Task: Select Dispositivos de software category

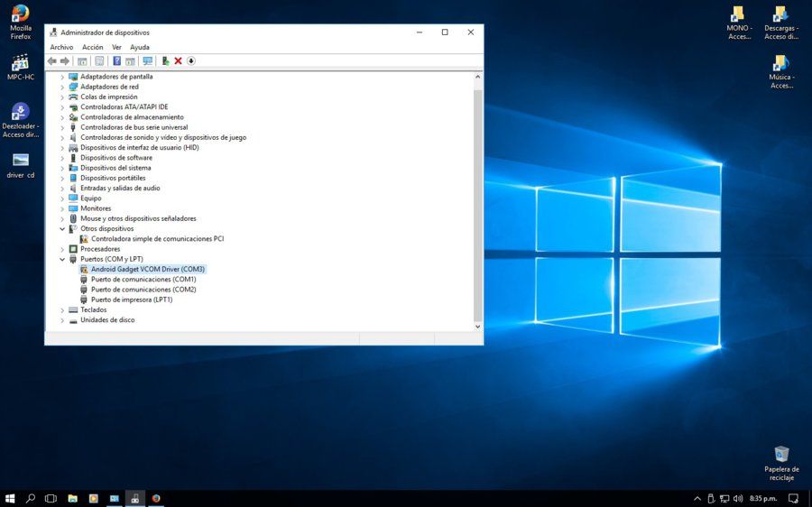Action: coord(116,158)
